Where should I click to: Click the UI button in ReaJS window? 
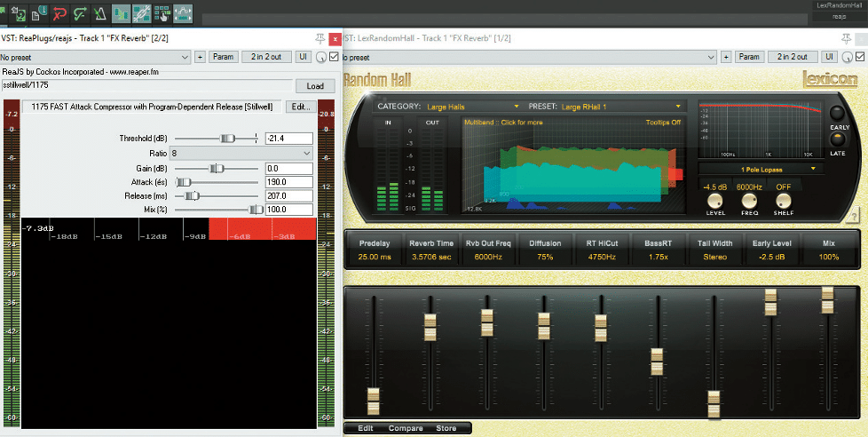pyautogui.click(x=303, y=57)
